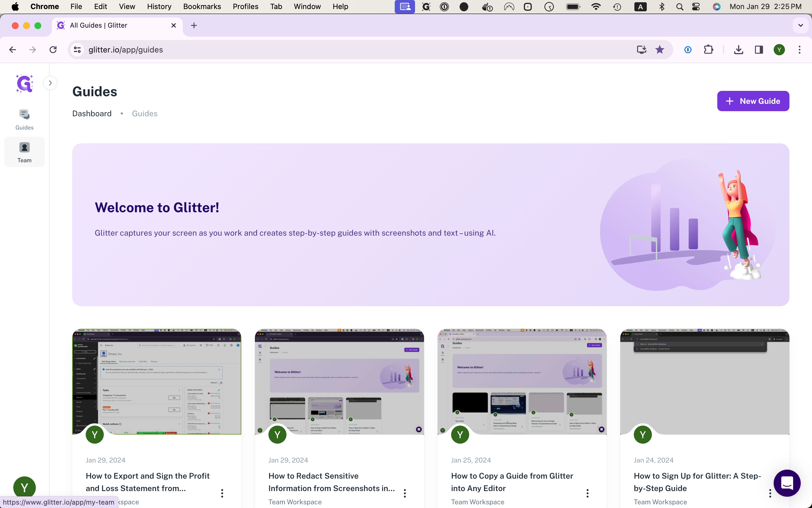Screen dimensions: 812x508
Task: Open options menu for Copy a Guide card
Action: 588,493
